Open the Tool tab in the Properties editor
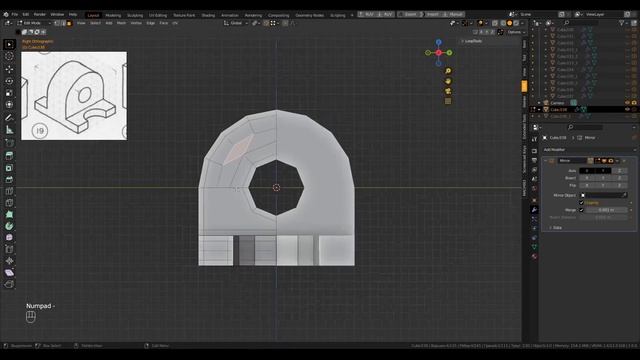The image size is (640, 360). (x=534, y=140)
